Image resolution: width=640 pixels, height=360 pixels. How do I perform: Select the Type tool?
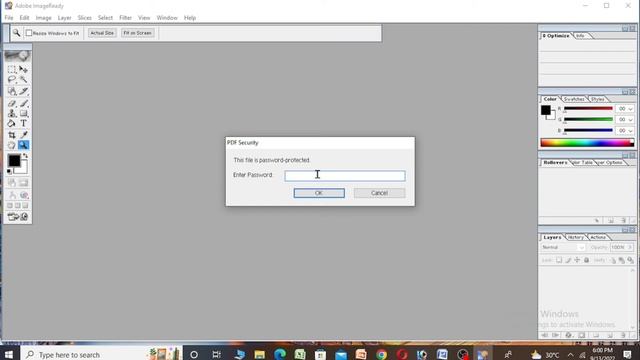click(24, 123)
